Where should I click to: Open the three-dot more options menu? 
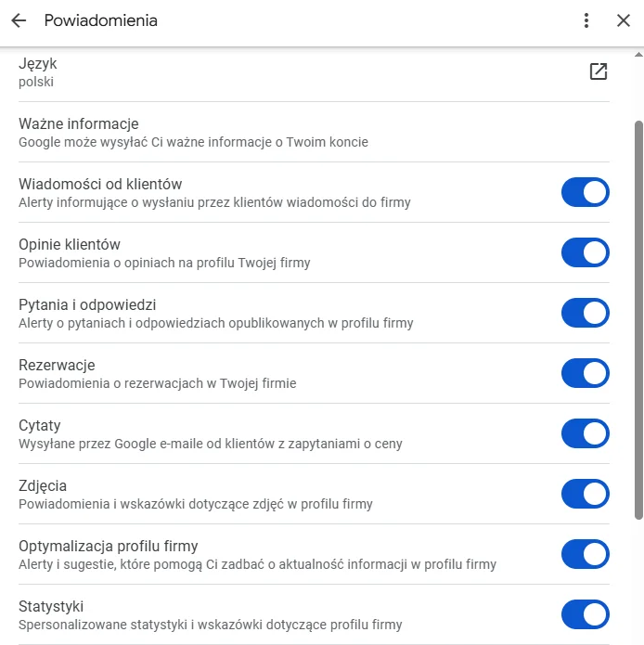(x=586, y=20)
